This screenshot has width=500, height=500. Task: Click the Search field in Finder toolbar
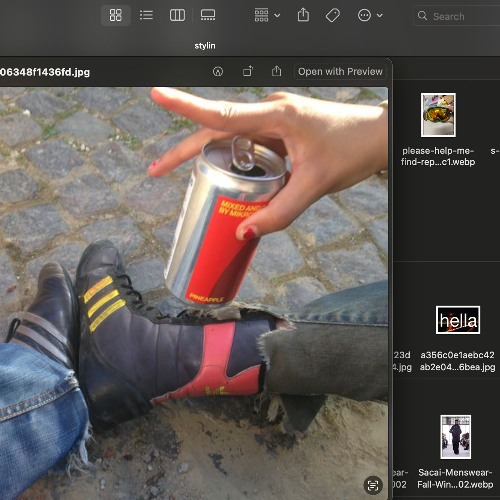[x=457, y=16]
